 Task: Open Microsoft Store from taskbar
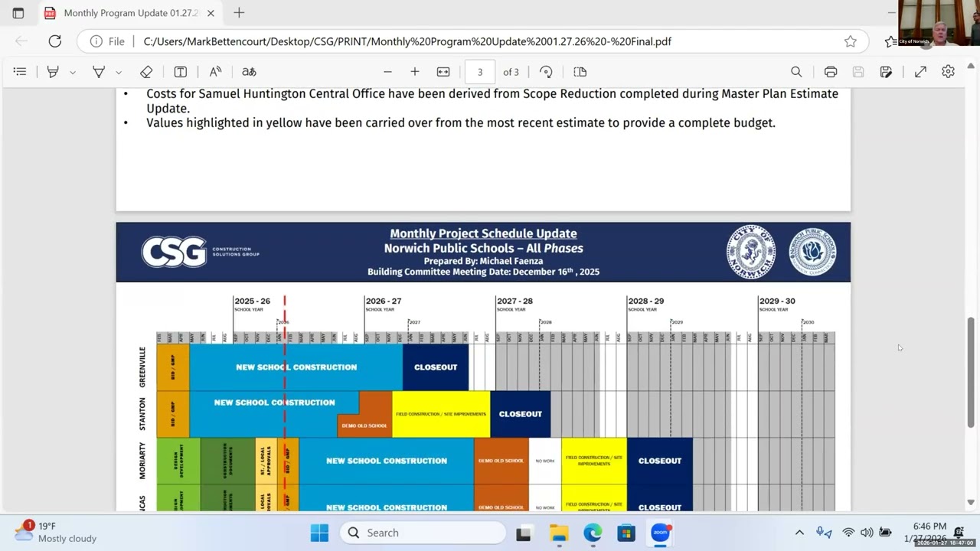click(x=626, y=533)
